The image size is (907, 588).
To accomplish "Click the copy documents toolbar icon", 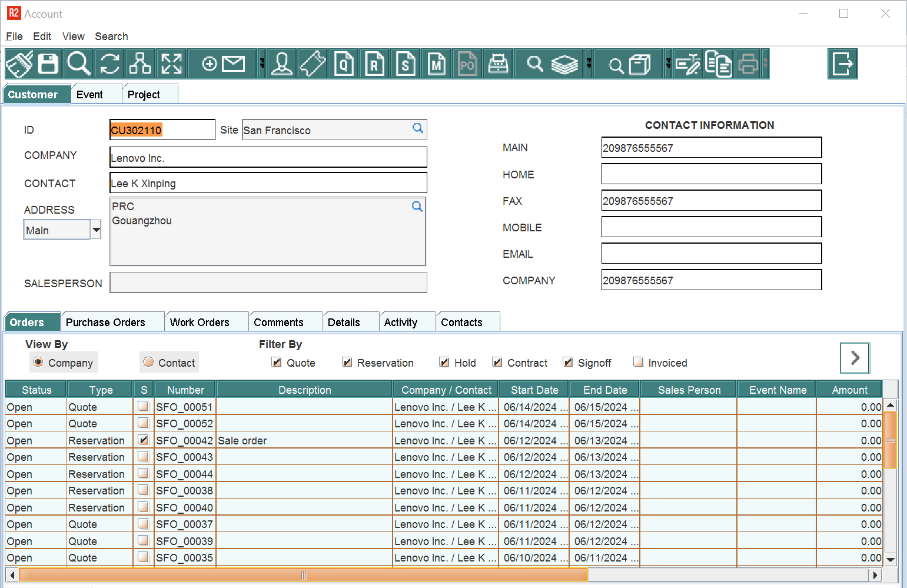I will click(x=718, y=64).
